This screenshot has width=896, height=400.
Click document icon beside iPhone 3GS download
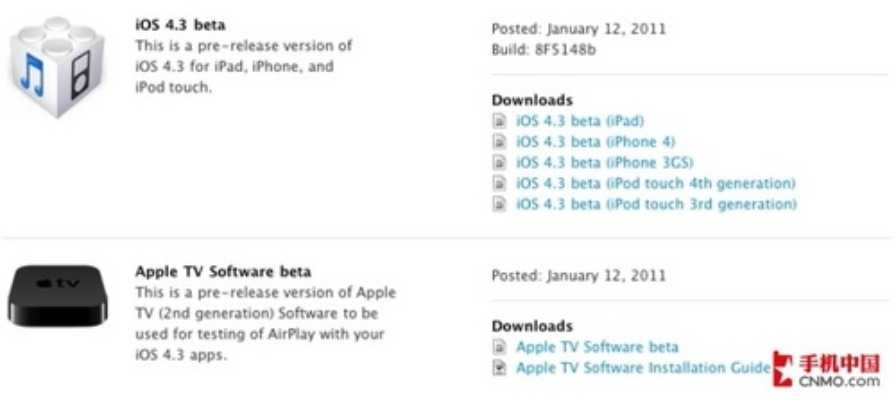(x=500, y=163)
